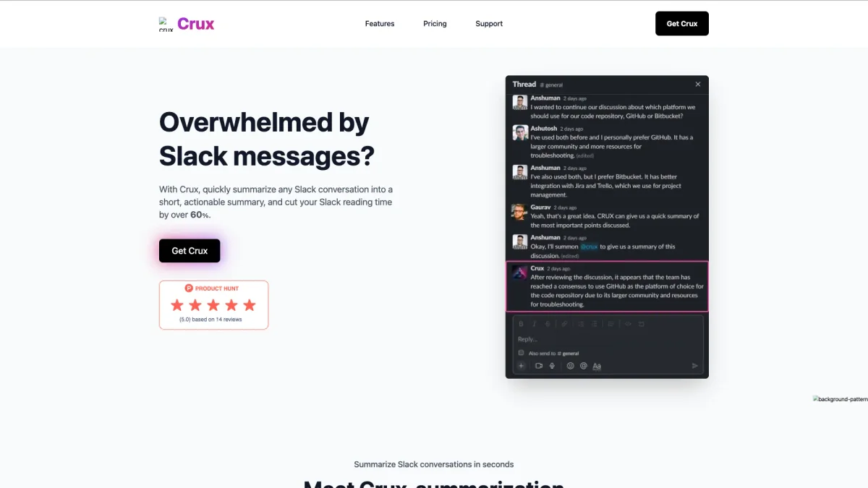Open the Pricing menu item
This screenshot has height=488, width=868.
click(x=435, y=24)
